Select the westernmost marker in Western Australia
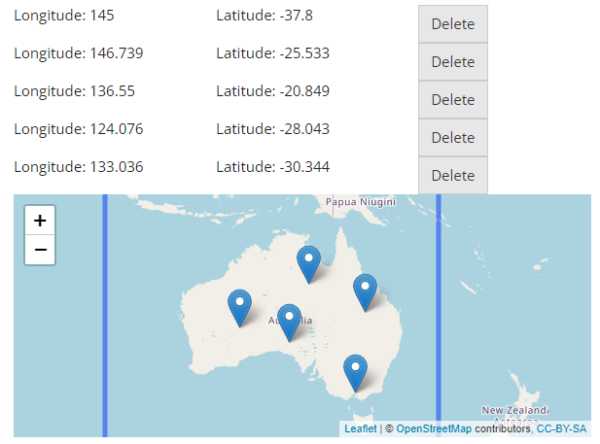Image resolution: width=600 pixels, height=444 pixels. 239,306
